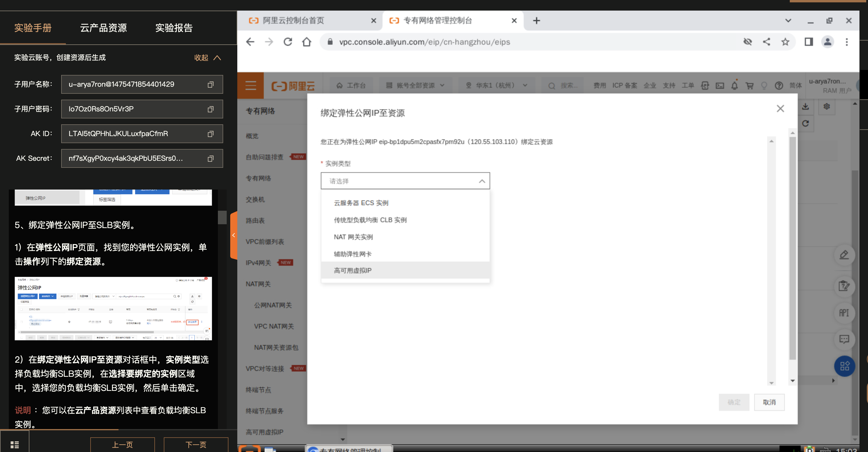Image resolution: width=868 pixels, height=452 pixels.
Task: Open the help question mark icon
Action: (x=779, y=86)
